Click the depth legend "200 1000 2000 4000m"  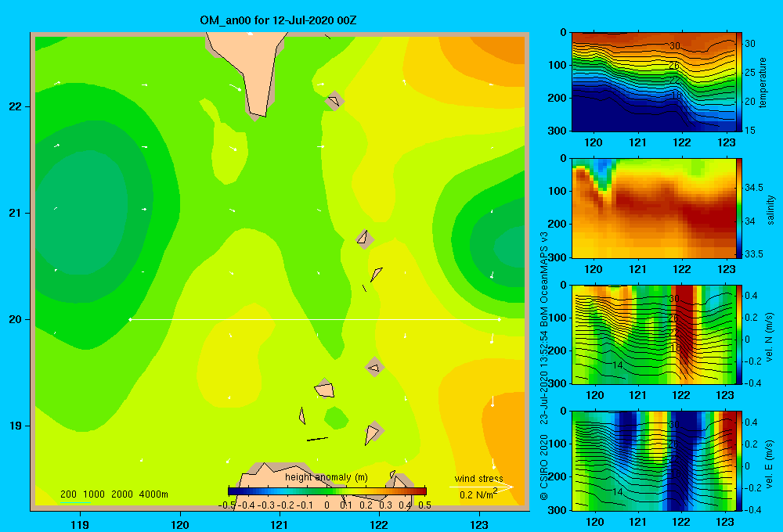tap(114, 494)
